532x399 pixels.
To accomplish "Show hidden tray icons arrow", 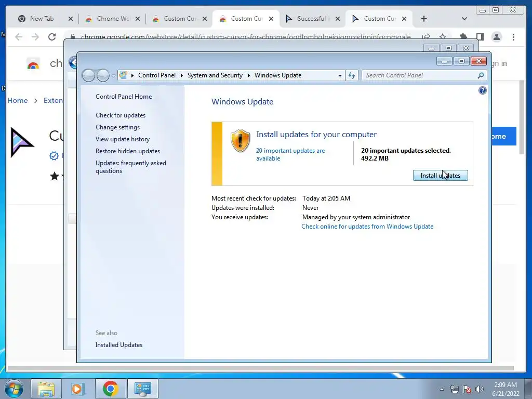I will tap(442, 389).
